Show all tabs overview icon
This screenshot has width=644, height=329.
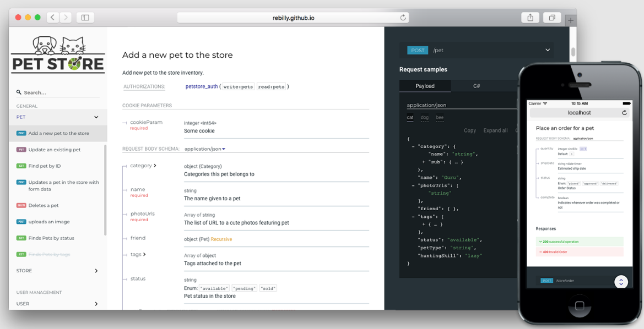coord(551,18)
